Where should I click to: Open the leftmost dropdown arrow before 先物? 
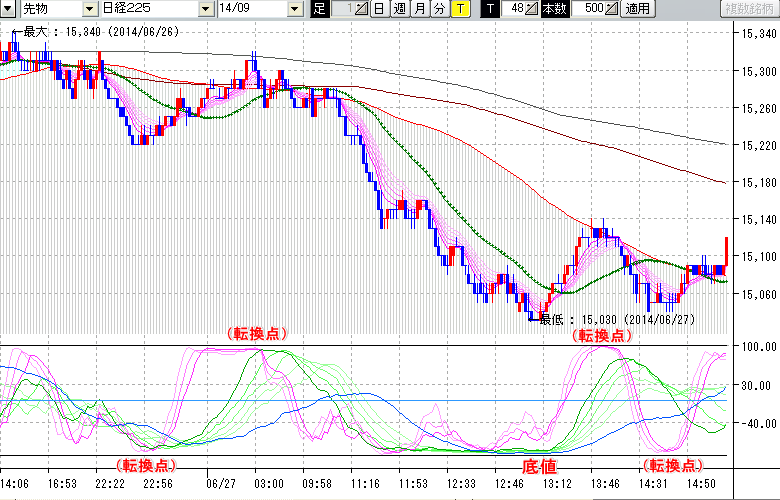8,9
